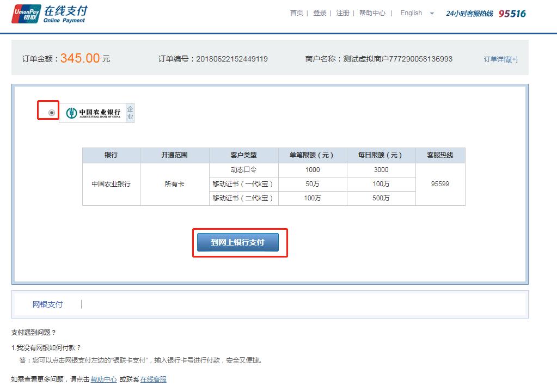
Task: Open 帮助中心 in the top navigation
Action: 372,13
